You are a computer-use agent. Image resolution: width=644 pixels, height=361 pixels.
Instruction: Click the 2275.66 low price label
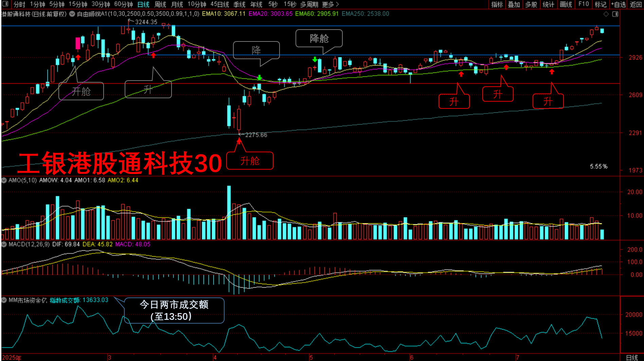pos(256,135)
